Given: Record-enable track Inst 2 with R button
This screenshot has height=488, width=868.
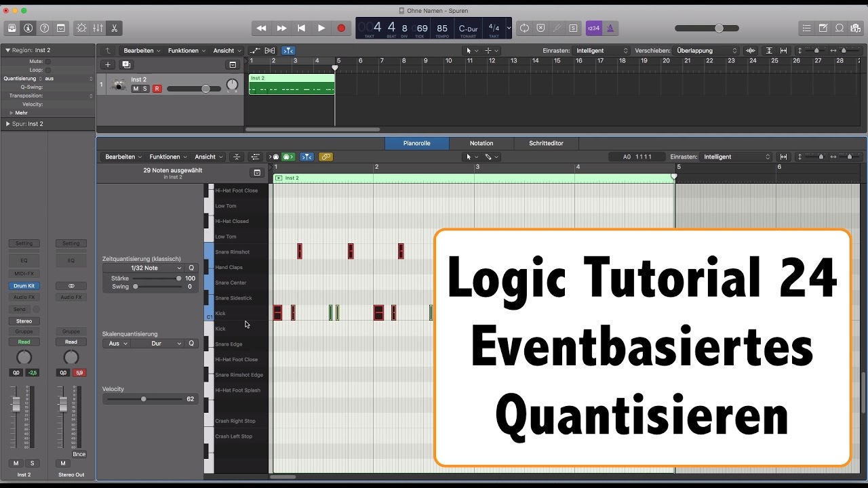Looking at the screenshot, I should click(x=157, y=89).
